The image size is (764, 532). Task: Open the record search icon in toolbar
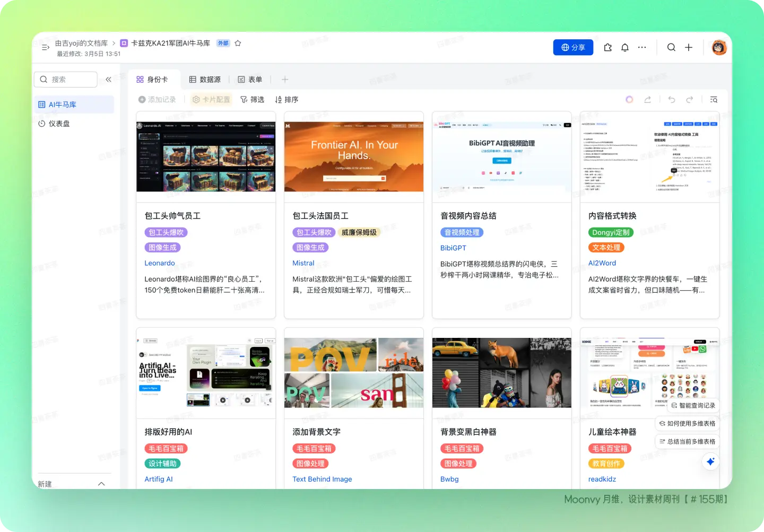pos(714,100)
